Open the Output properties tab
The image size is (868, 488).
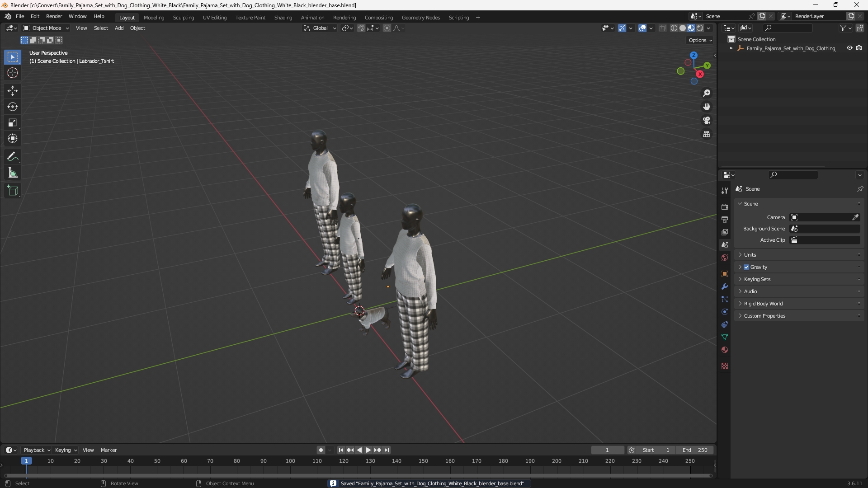725,220
